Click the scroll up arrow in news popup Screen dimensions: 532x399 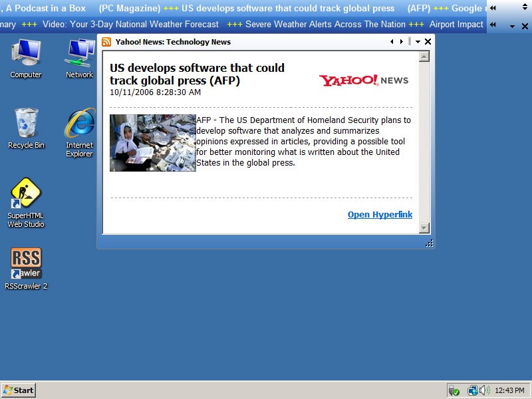tap(424, 57)
